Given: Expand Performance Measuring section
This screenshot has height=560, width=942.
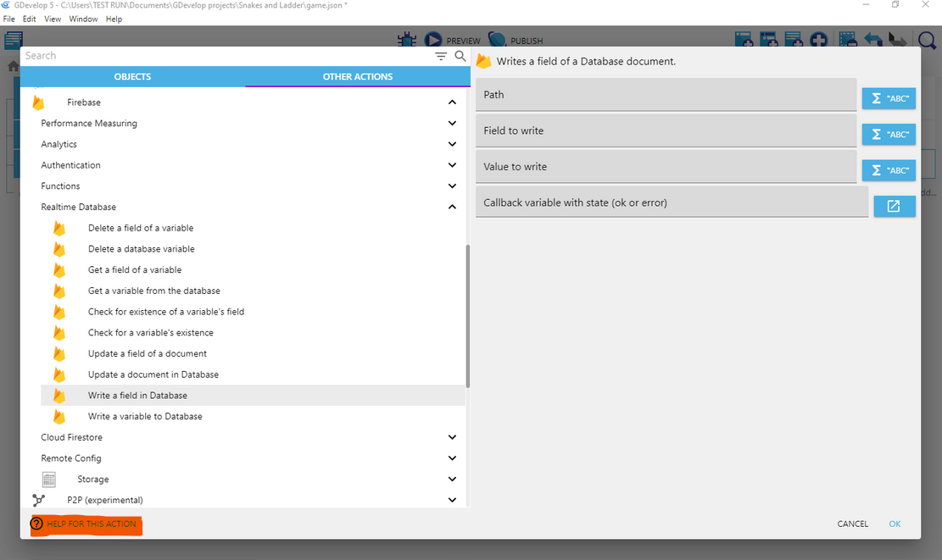Looking at the screenshot, I should coord(453,123).
